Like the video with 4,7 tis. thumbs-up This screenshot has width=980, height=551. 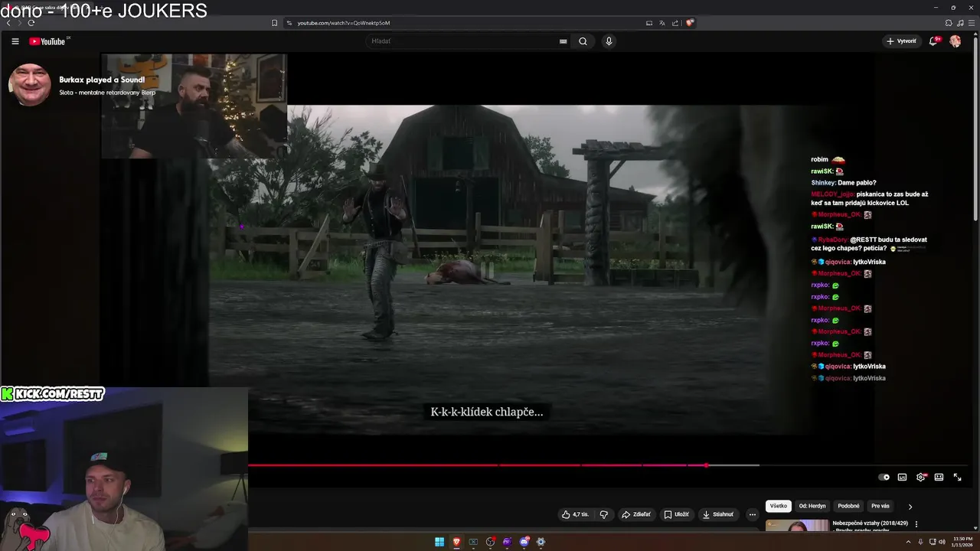click(575, 515)
